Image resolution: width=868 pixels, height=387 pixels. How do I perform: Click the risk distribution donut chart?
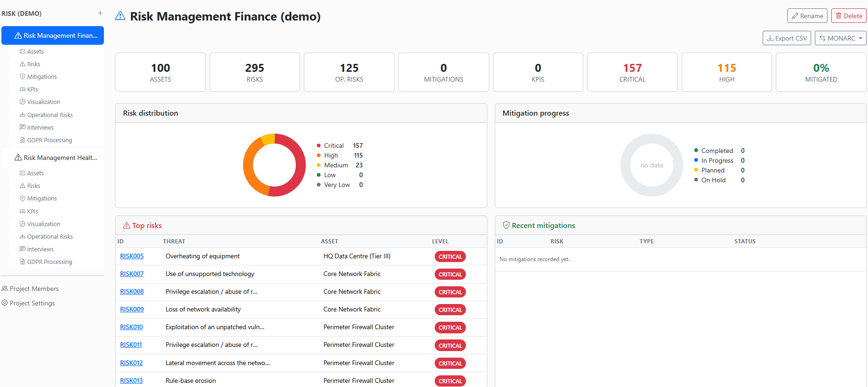coord(274,165)
